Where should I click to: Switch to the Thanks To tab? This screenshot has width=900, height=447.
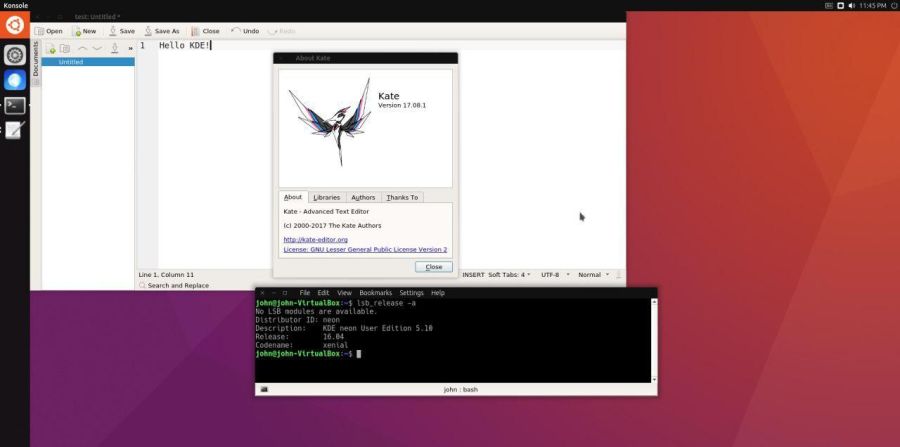pos(402,197)
